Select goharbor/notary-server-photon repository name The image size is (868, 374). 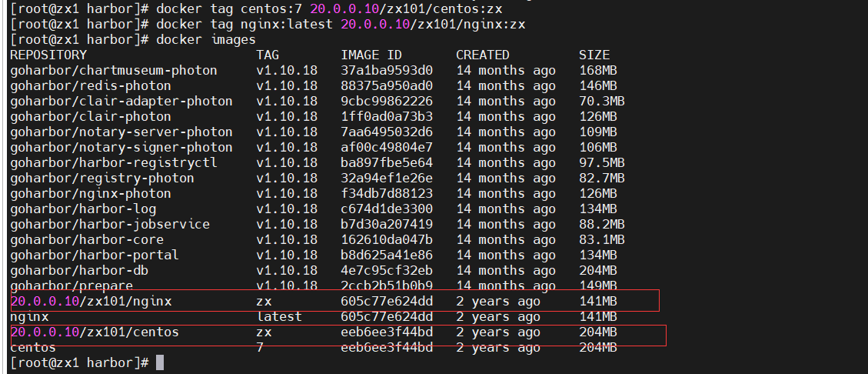click(x=121, y=132)
